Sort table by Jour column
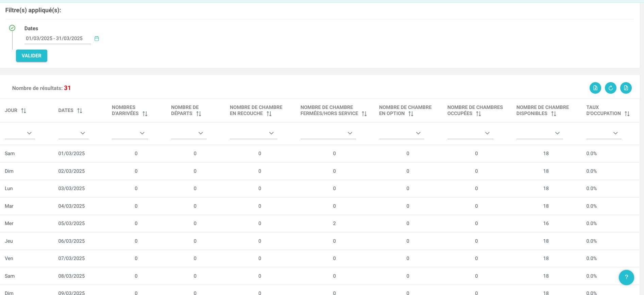This screenshot has height=295, width=644. [x=23, y=111]
